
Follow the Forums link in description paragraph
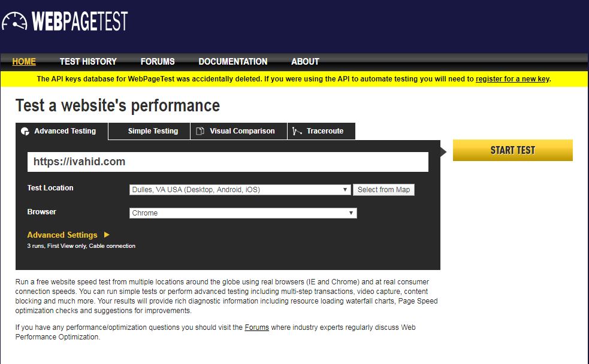(x=256, y=327)
